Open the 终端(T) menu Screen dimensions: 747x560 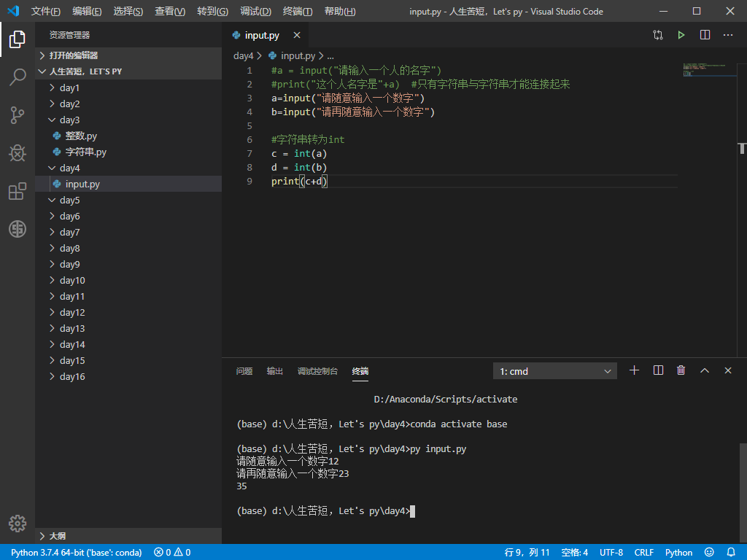coord(298,11)
